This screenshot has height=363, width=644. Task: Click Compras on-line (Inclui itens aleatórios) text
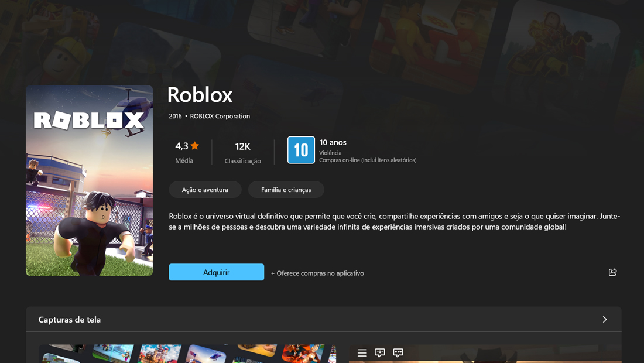tap(368, 160)
